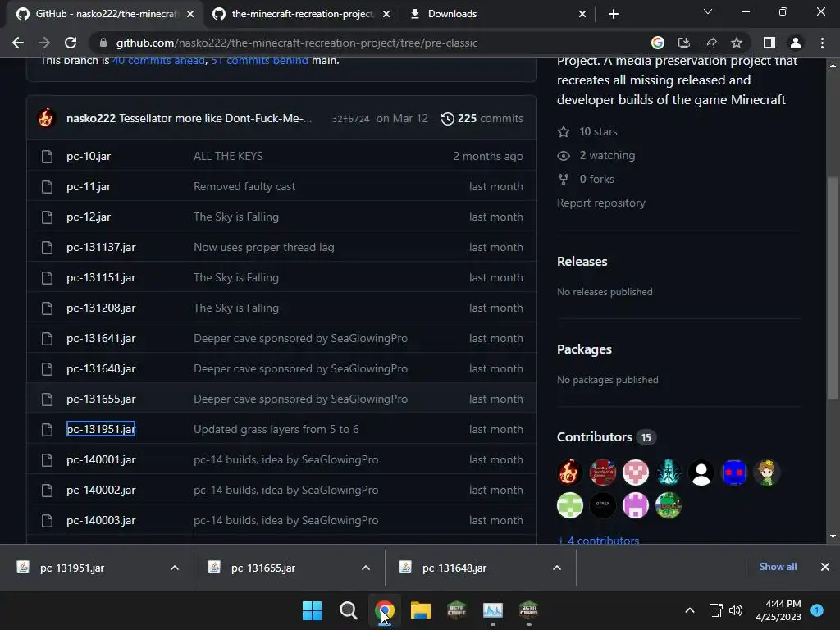Click the Google account icon in address bar
840x630 pixels.
pyautogui.click(x=657, y=43)
